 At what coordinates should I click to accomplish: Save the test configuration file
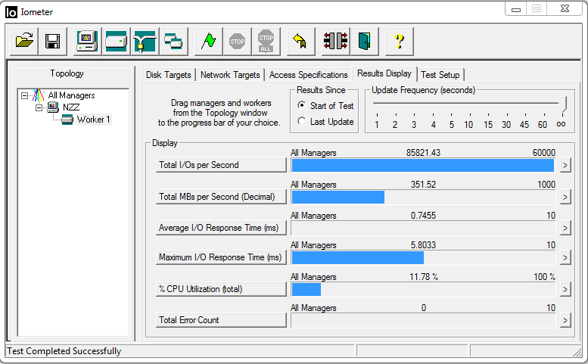[x=53, y=41]
